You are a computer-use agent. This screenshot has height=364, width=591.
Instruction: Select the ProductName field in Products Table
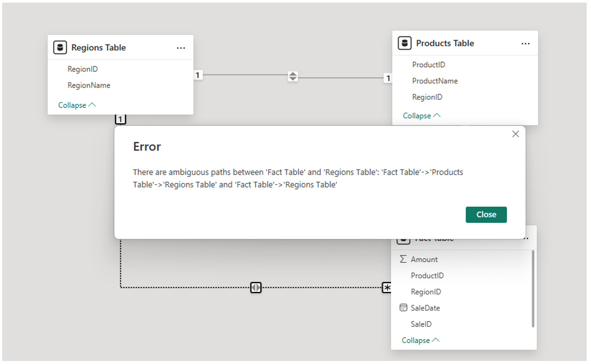[x=434, y=81]
